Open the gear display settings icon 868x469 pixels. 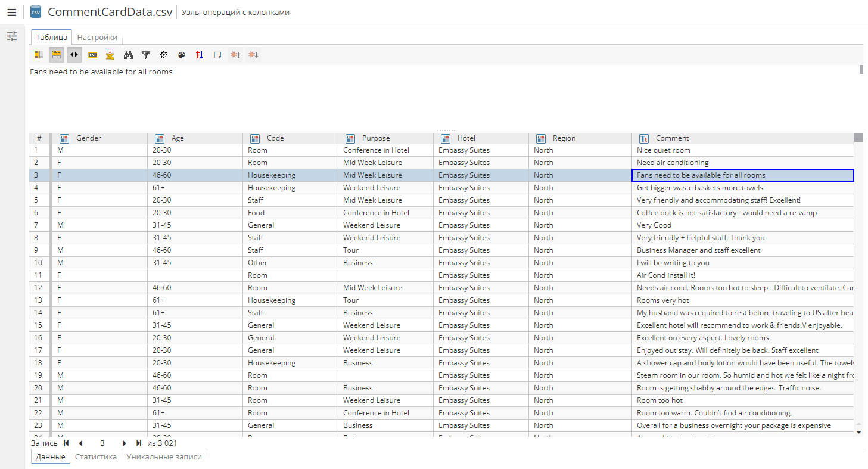tap(164, 55)
